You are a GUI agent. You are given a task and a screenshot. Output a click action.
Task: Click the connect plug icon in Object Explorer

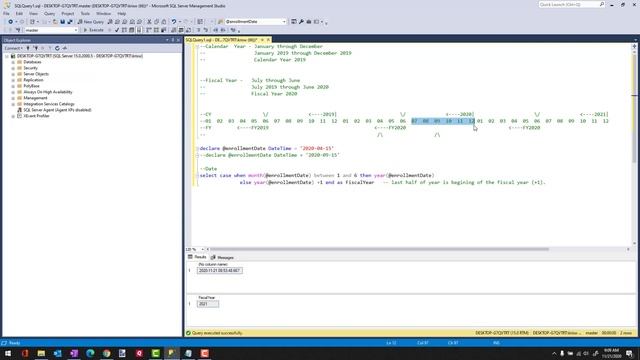pos(28,48)
